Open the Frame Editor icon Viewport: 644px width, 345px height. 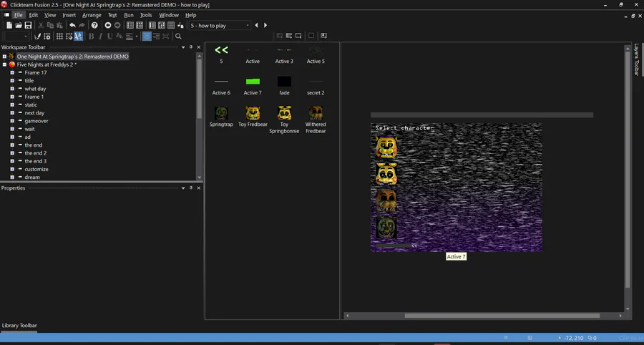pos(140,26)
